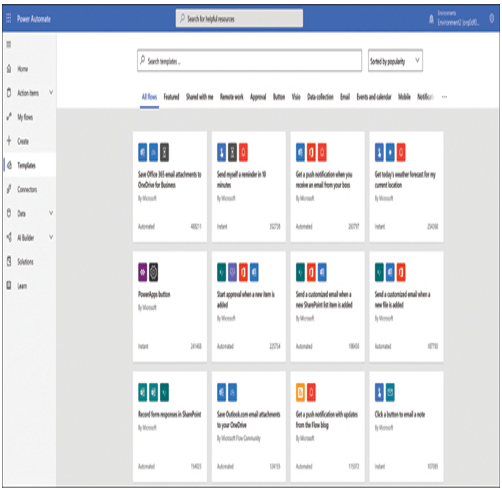
Task: Click the Solutions icon in the sidebar
Action: pos(9,261)
